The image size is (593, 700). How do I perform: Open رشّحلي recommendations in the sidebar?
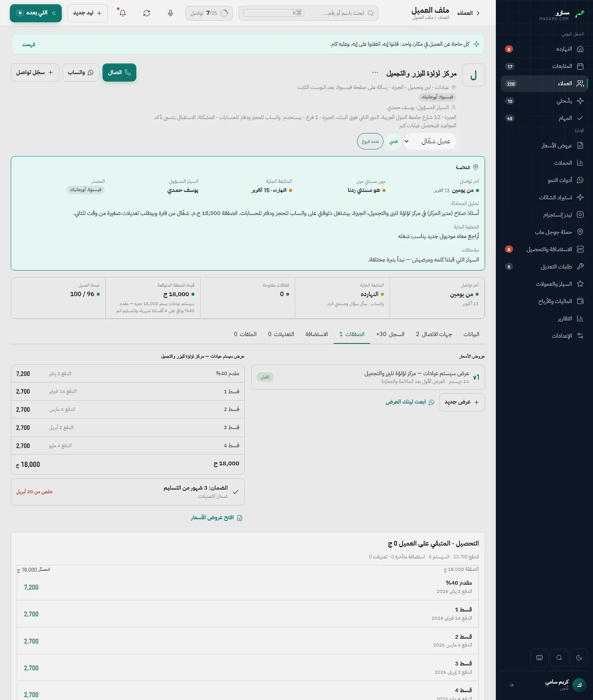pyautogui.click(x=544, y=101)
